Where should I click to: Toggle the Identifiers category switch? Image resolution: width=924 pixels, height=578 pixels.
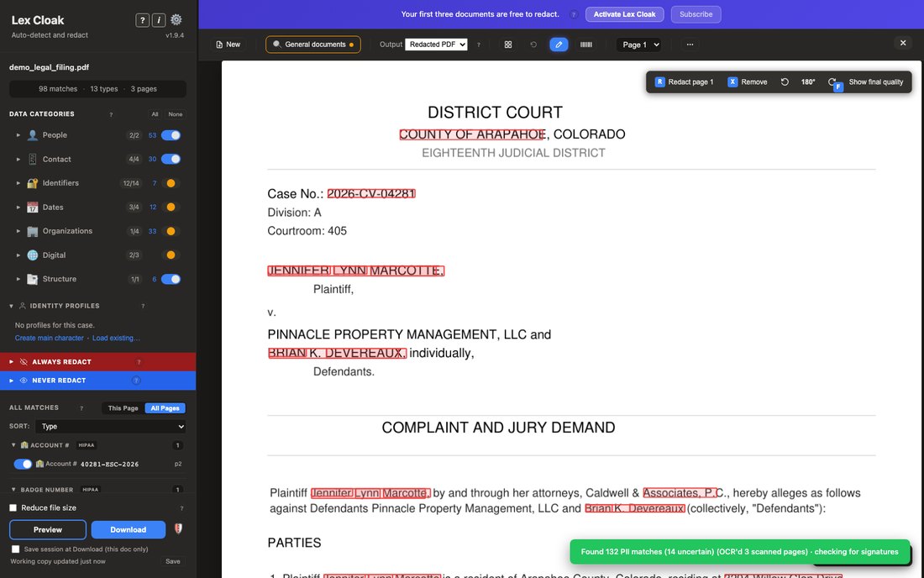point(171,183)
